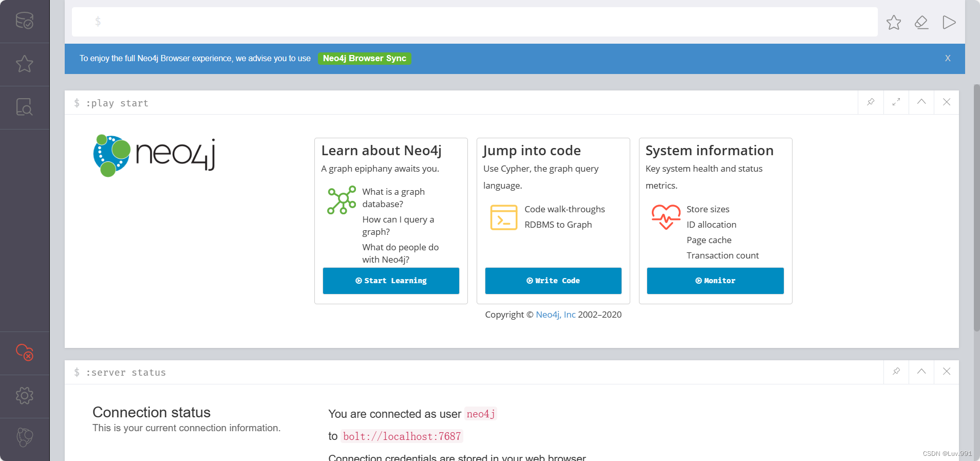980x461 pixels.
Task: Pin the :server status frame
Action: pos(896,372)
